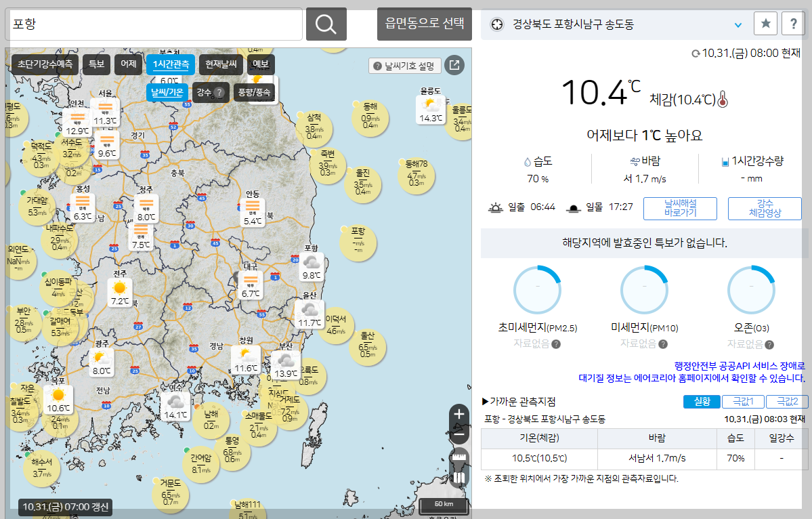The height and width of the screenshot is (519, 812).
Task: Click refresh icon next to 10.31.(금) 08:00
Action: click(x=696, y=54)
